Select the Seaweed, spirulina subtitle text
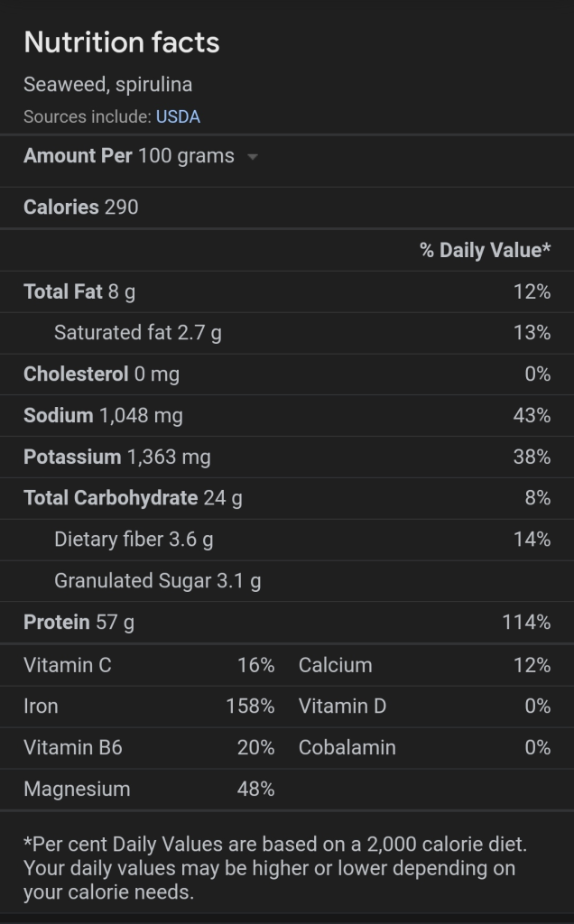Viewport: 574px width, 924px height. (107, 85)
